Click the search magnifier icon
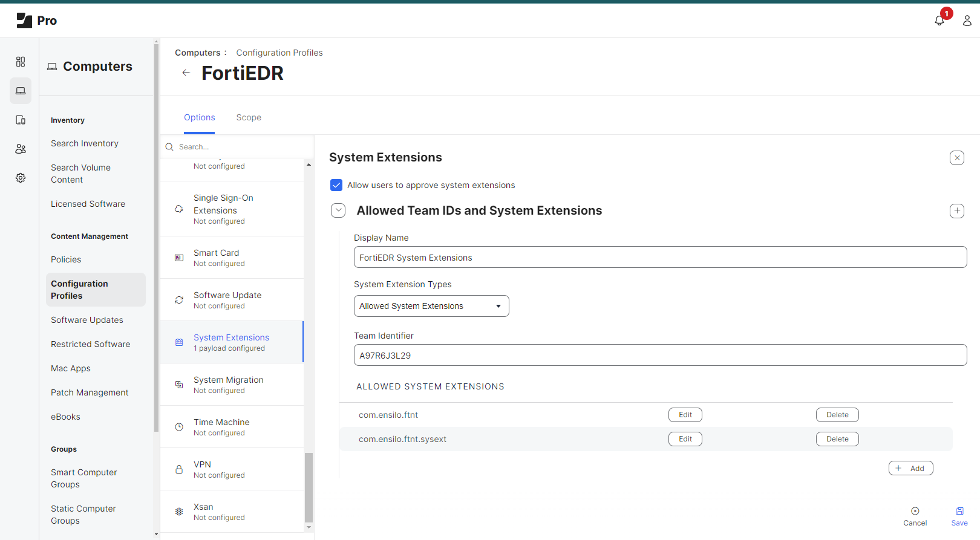 pos(169,147)
